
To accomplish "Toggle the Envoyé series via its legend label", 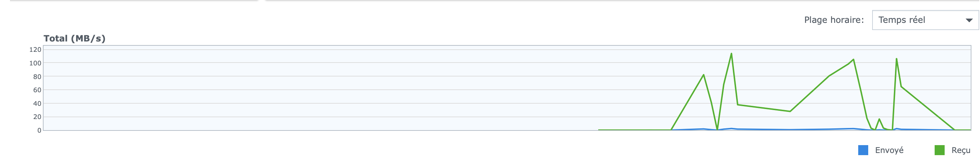I will pyautogui.click(x=889, y=150).
